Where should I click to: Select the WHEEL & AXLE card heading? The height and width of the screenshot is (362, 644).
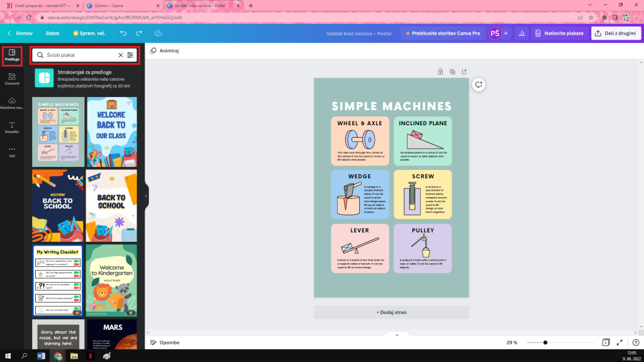[x=359, y=123]
